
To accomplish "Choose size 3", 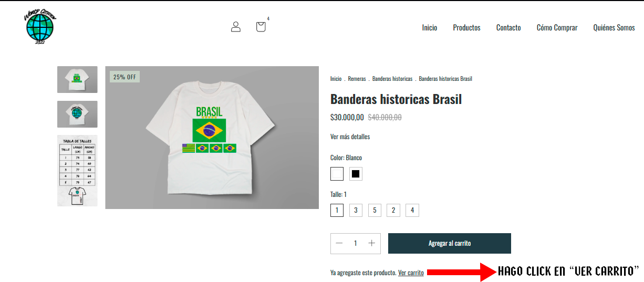I will pyautogui.click(x=356, y=211).
